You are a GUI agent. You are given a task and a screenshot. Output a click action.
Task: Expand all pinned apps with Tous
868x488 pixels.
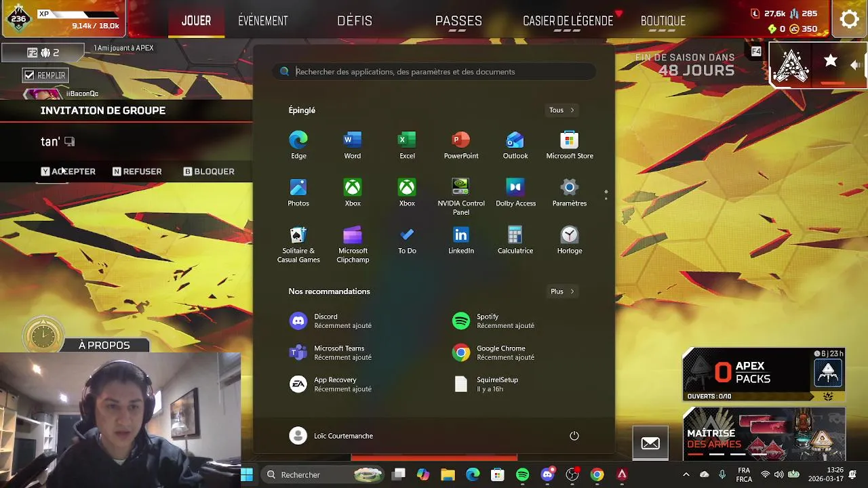(561, 110)
